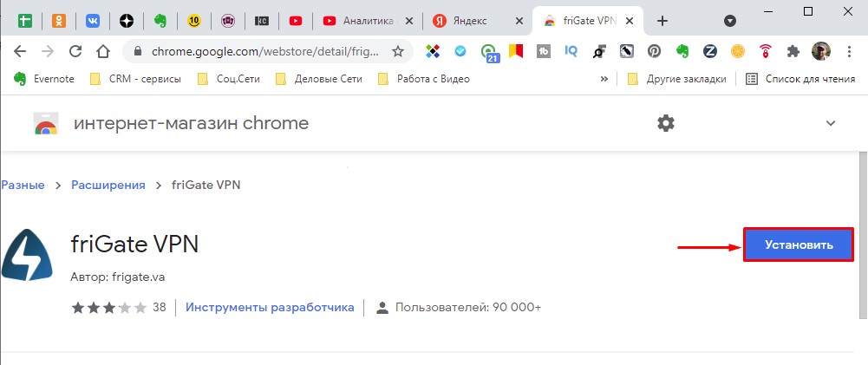
Task: Expand the account chevron in store header
Action: tap(831, 123)
